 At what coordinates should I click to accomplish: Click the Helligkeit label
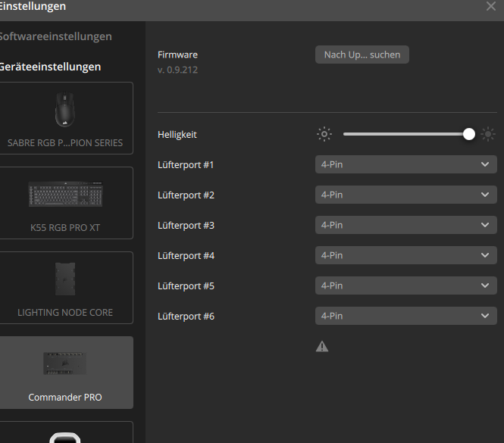177,134
